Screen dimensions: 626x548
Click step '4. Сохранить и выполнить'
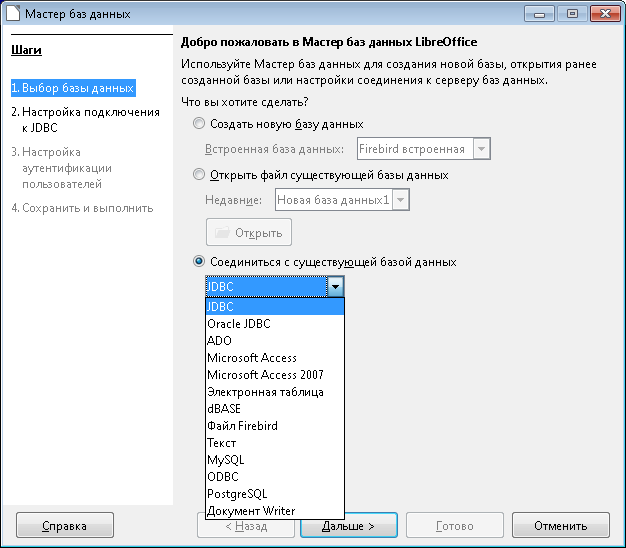point(82,208)
